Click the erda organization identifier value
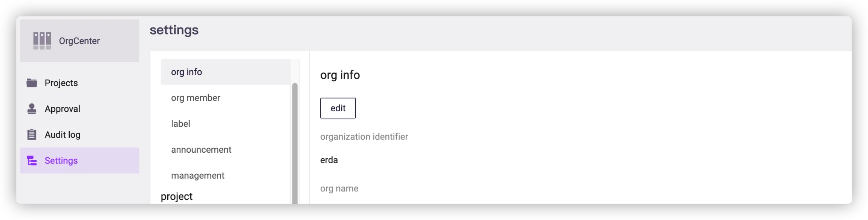This screenshot has height=220, width=868. 329,160
